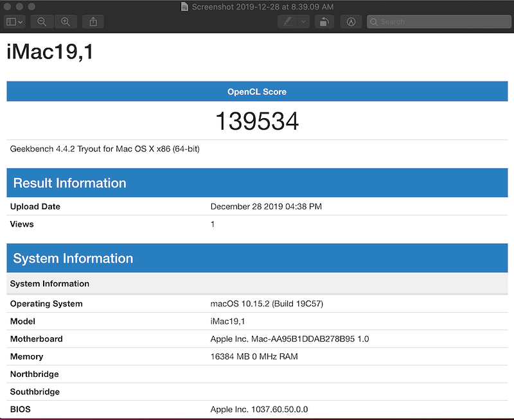Click 'December 28 2019 04:38 PM' value
Image resolution: width=514 pixels, height=420 pixels.
click(x=266, y=206)
